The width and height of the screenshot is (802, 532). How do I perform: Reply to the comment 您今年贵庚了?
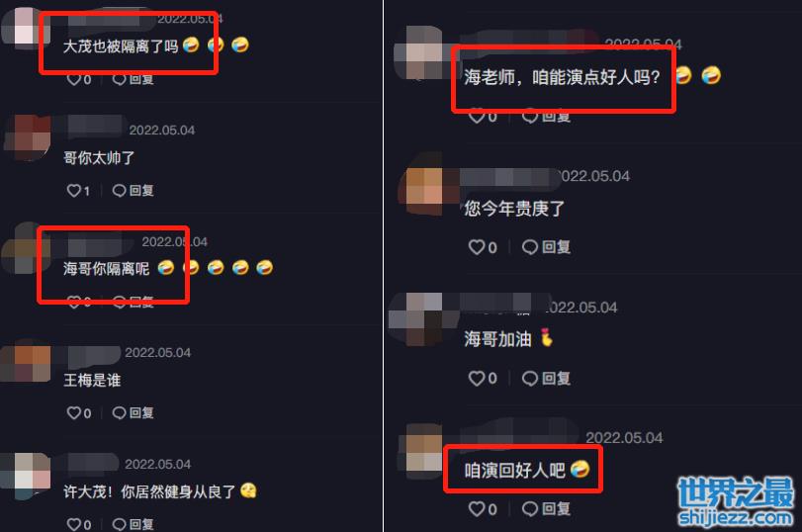click(x=546, y=247)
